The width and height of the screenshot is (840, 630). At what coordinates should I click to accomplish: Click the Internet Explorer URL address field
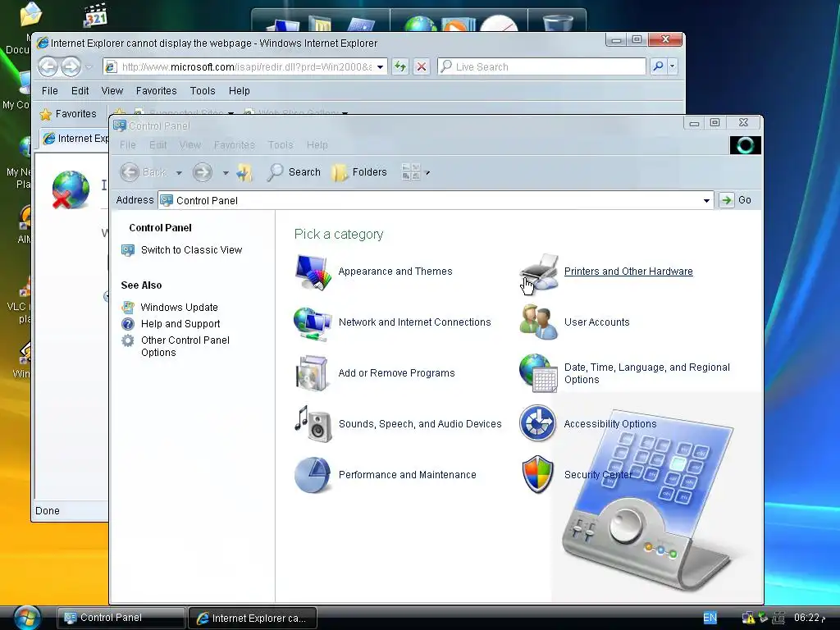(x=246, y=67)
